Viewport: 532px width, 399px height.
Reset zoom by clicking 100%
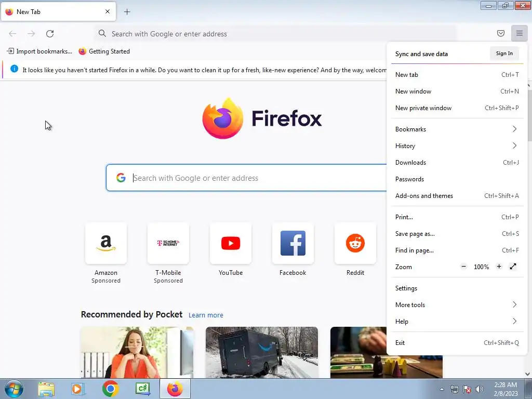coord(481,267)
